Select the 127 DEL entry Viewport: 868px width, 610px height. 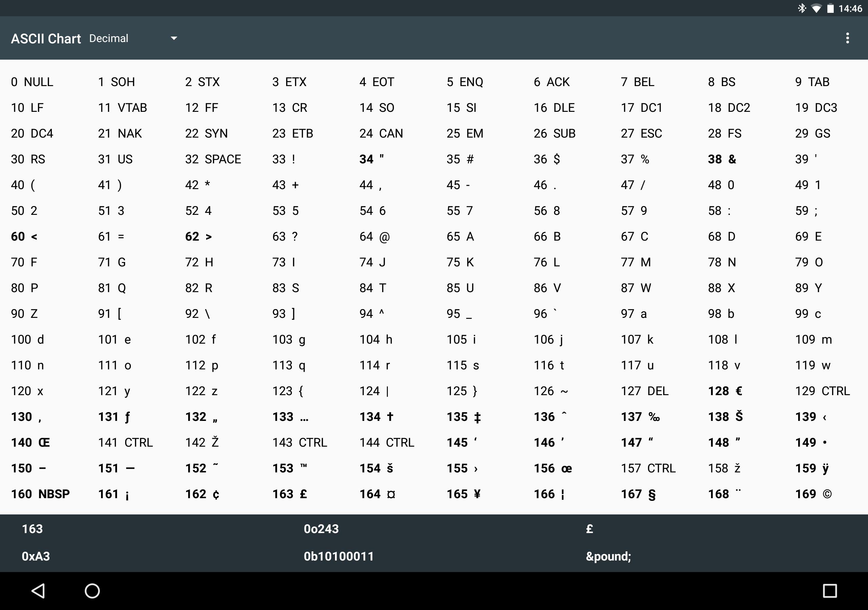coord(644,391)
